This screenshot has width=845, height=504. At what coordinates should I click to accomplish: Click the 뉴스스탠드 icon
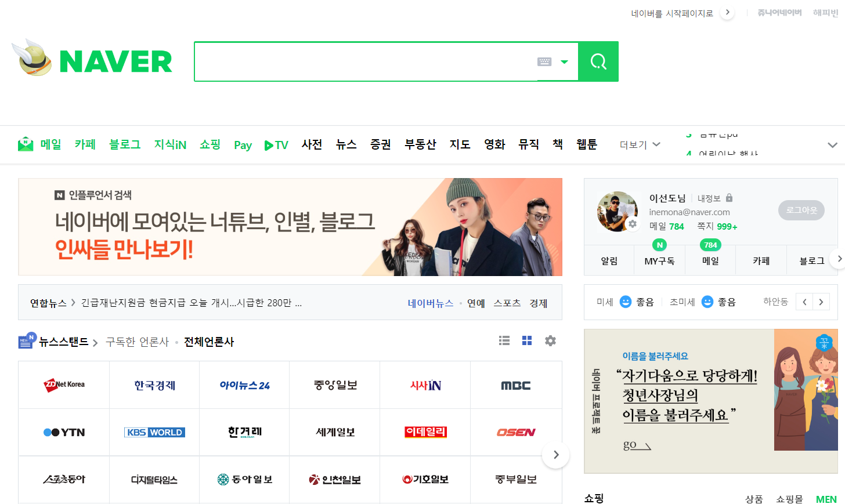27,341
